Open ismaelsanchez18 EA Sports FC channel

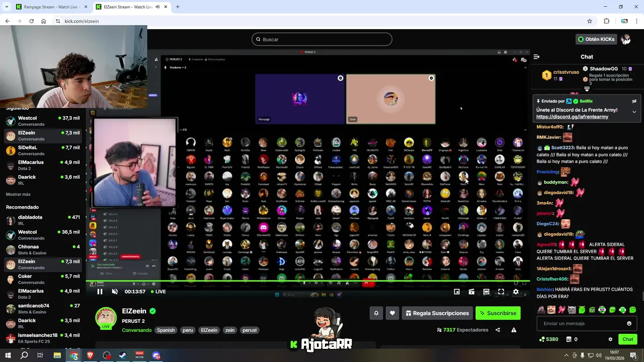[x=43, y=338]
